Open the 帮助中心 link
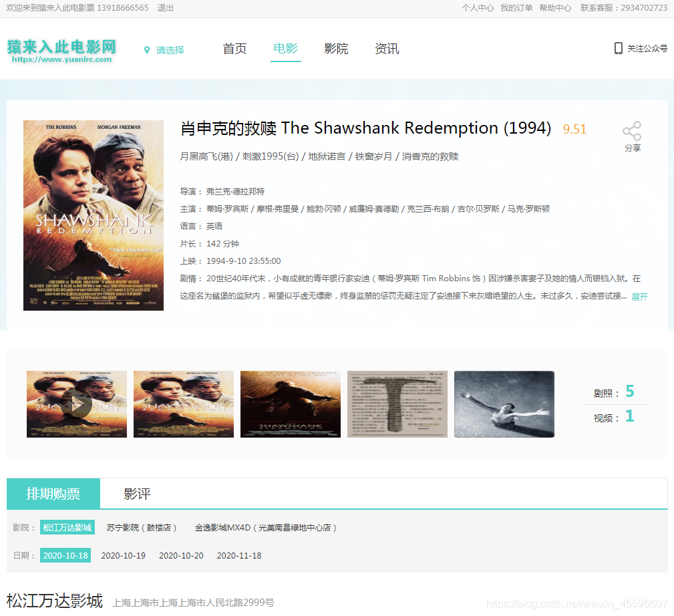The width and height of the screenshot is (674, 616). tap(555, 8)
